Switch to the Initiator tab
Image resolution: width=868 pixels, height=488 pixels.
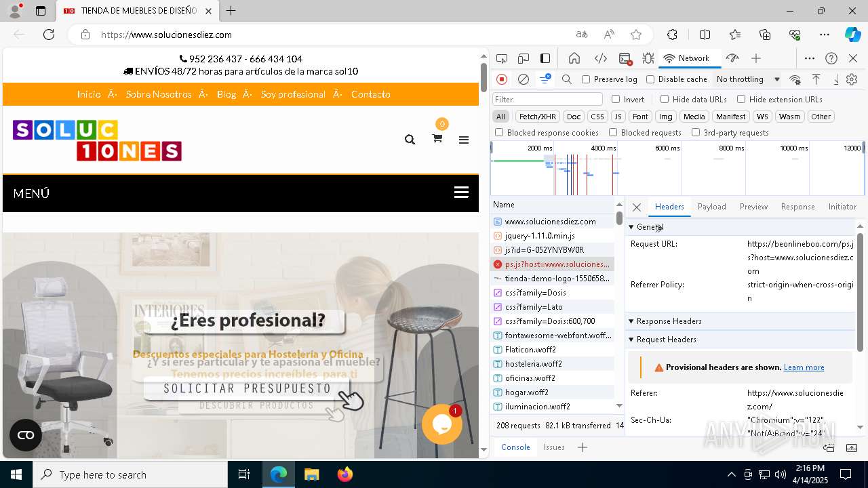[842, 207]
